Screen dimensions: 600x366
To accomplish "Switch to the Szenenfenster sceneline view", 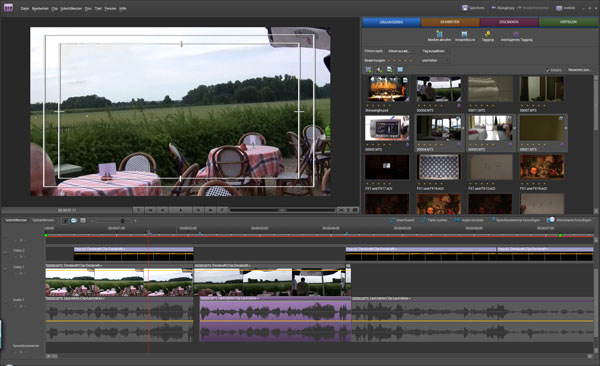I will pos(43,221).
